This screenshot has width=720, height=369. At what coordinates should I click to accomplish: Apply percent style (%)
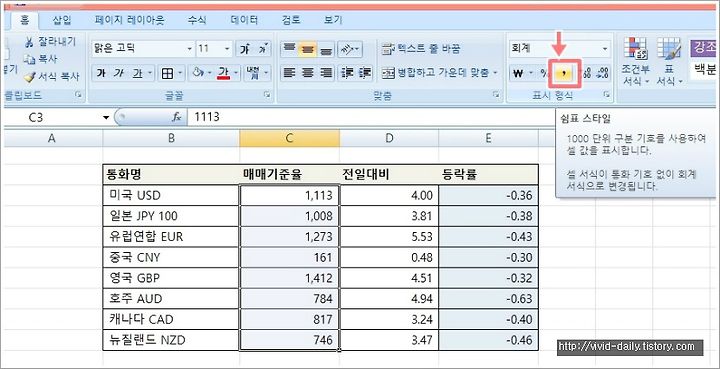(x=544, y=73)
